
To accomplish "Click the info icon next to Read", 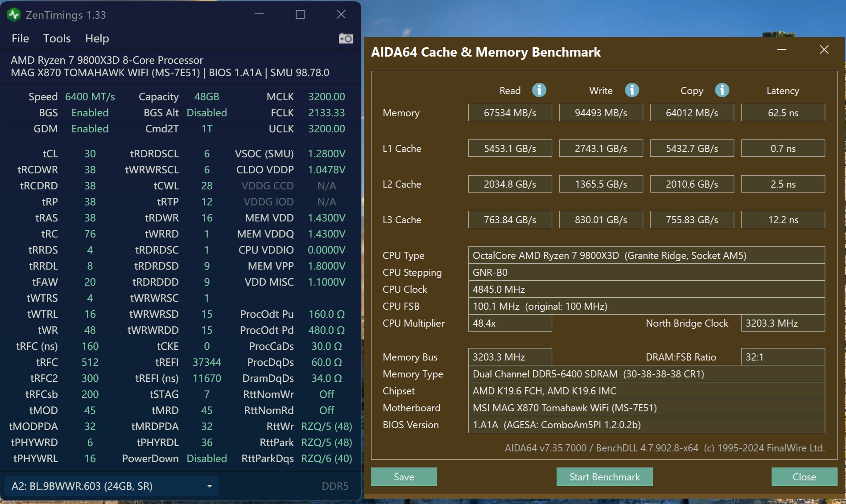I will pyautogui.click(x=540, y=90).
